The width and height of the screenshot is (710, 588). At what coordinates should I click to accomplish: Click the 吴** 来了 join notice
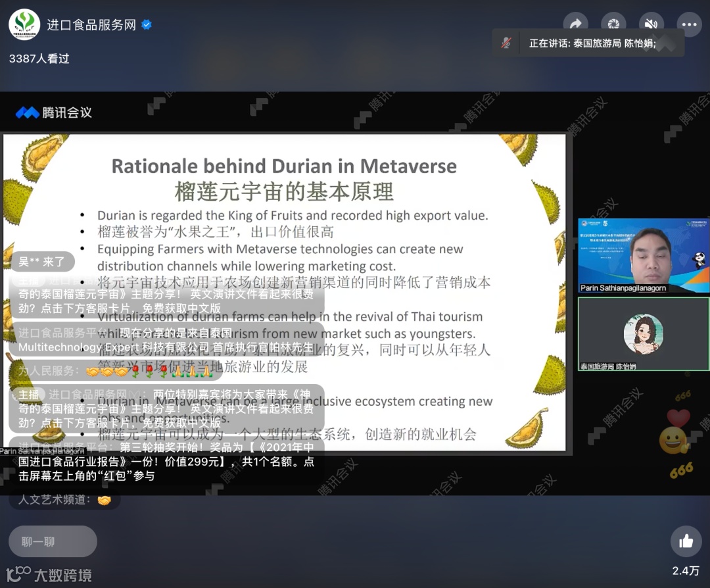click(x=41, y=261)
